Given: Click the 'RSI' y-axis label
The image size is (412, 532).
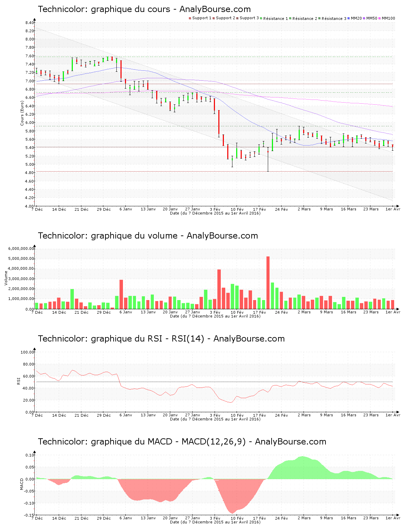Looking at the screenshot, I should click(x=19, y=381).
